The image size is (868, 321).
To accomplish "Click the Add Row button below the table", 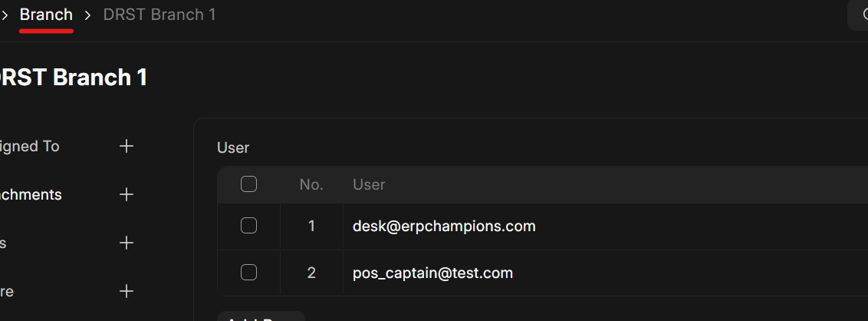I will 261,316.
